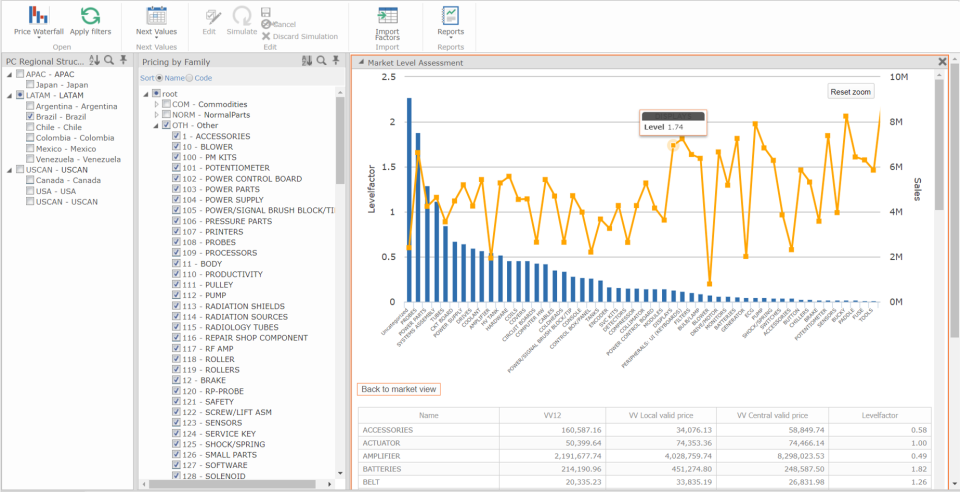
Task: Click the Cancel toolbar item
Action: 279,24
